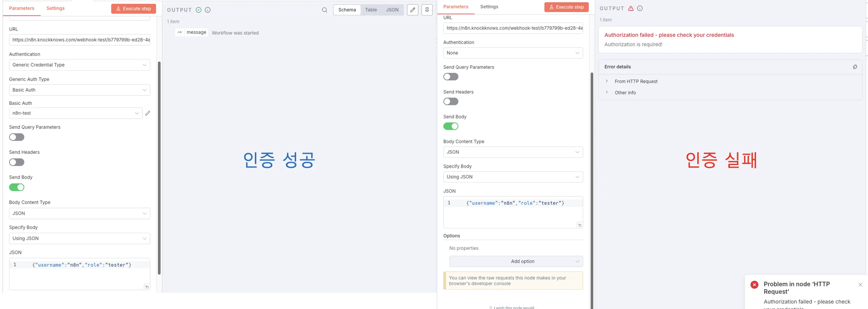Edit output using the pencil icon

pos(412,10)
